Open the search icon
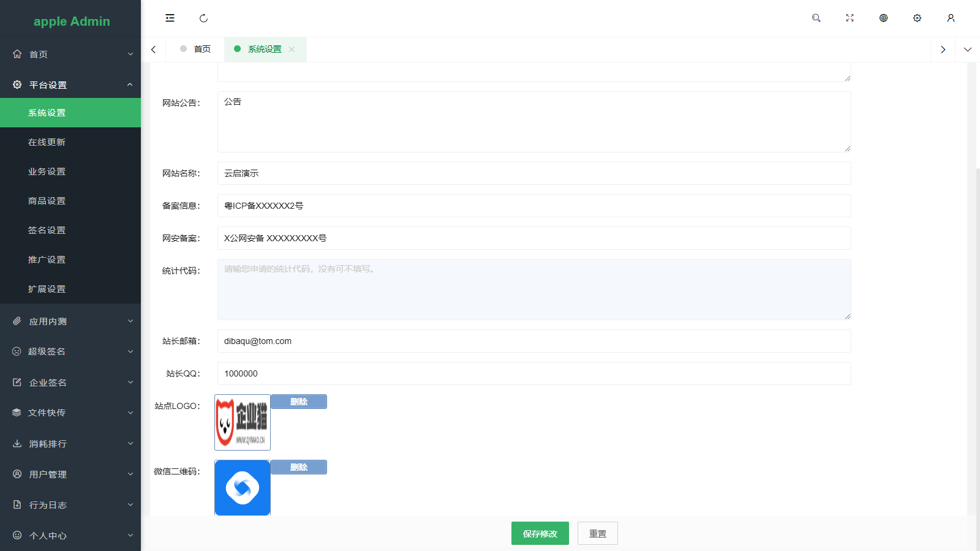This screenshot has height=551, width=980. point(816,18)
